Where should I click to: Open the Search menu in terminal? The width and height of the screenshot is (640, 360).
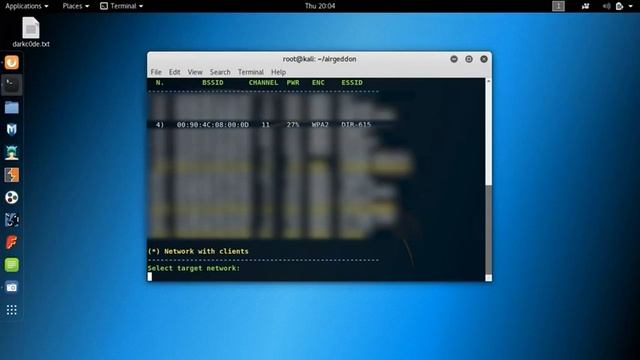click(x=220, y=72)
